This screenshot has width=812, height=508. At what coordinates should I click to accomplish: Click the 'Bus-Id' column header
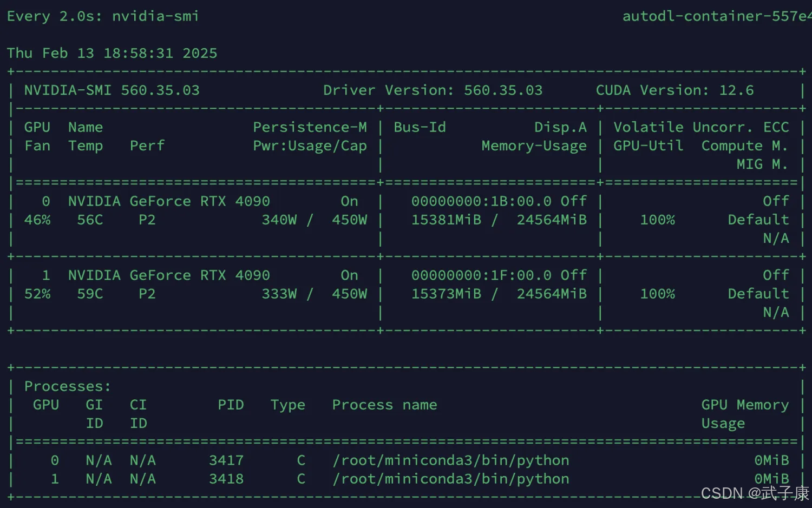pyautogui.click(x=420, y=127)
